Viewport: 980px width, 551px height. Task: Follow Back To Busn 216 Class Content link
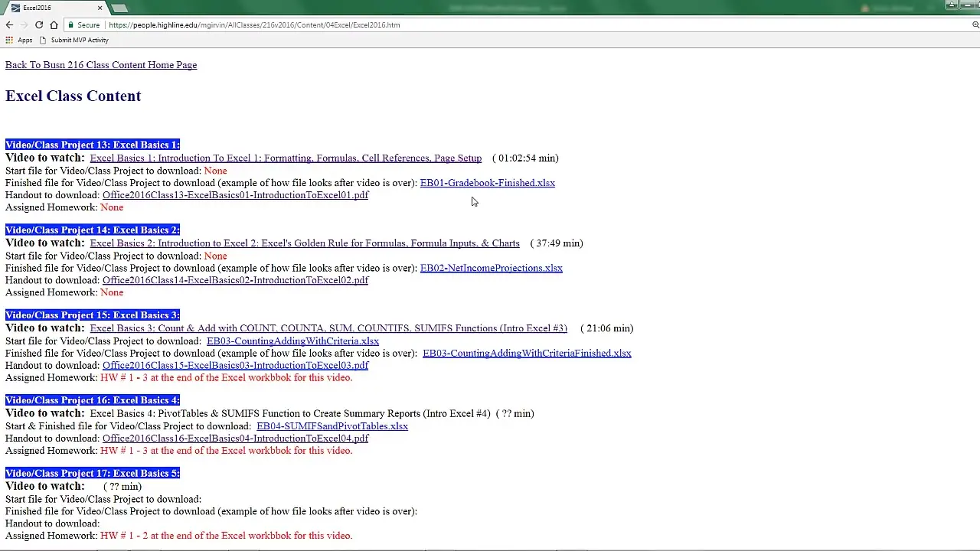[x=101, y=65]
